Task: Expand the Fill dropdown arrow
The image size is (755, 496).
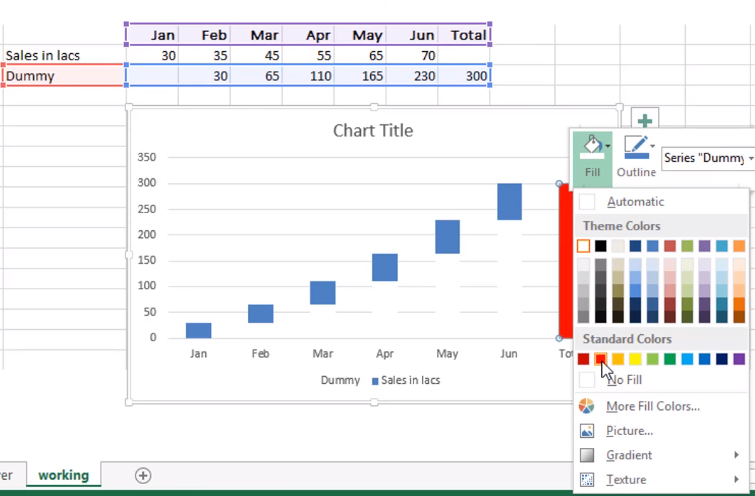Action: [608, 146]
